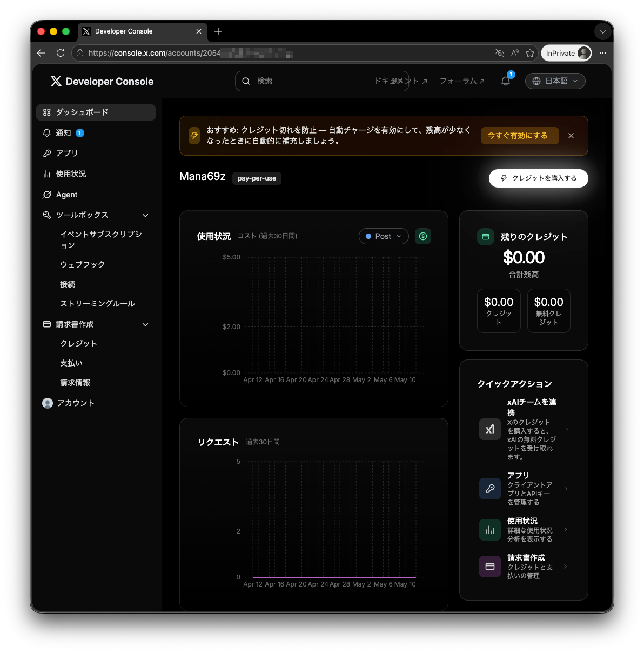Open クレジット under 請求書作成
The width and height of the screenshot is (644, 653).
pos(79,344)
